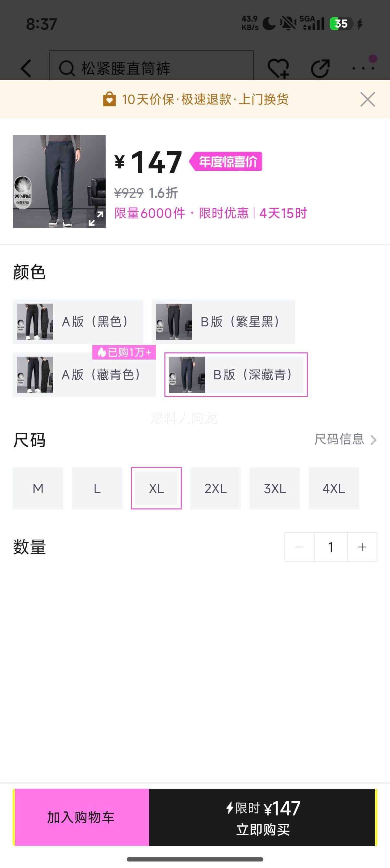The image size is (390, 868).
Task: Decrease quantity with minus icon
Action: (x=299, y=547)
